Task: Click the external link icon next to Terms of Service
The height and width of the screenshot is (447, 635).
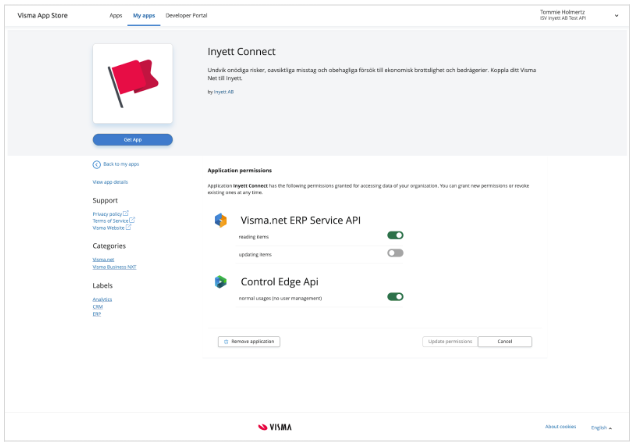Action: pos(132,220)
